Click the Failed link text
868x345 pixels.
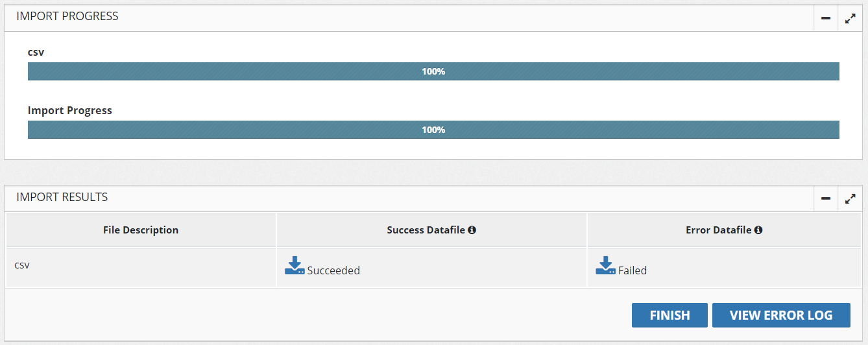click(633, 270)
